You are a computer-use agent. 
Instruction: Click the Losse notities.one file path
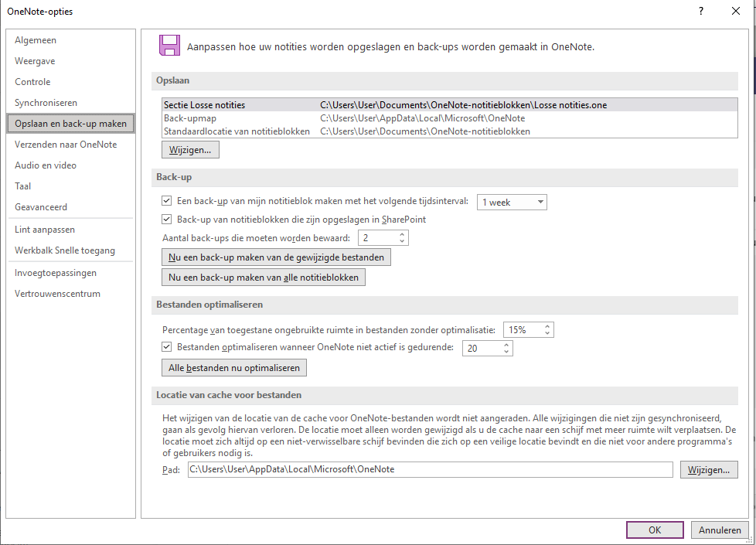[463, 104]
